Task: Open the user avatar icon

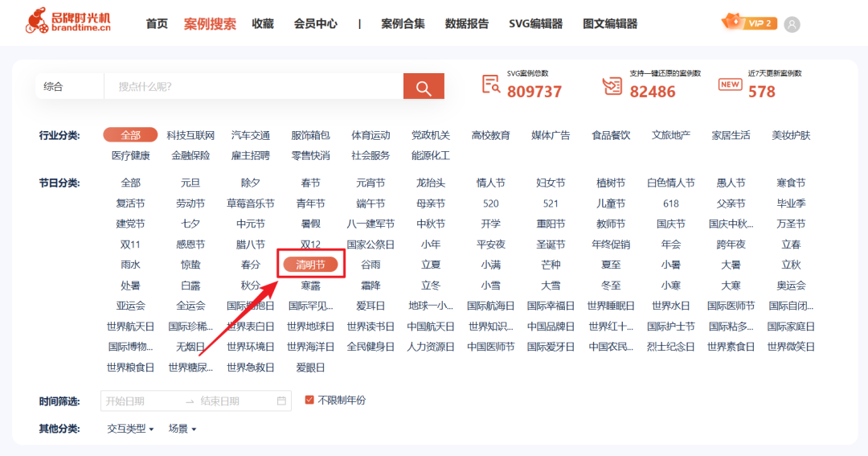Action: (x=792, y=24)
